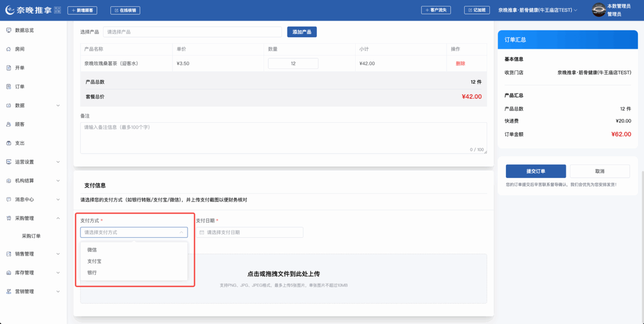The width and height of the screenshot is (644, 324).
Task: Click the 开单 document icon in sidebar
Action: click(9, 68)
